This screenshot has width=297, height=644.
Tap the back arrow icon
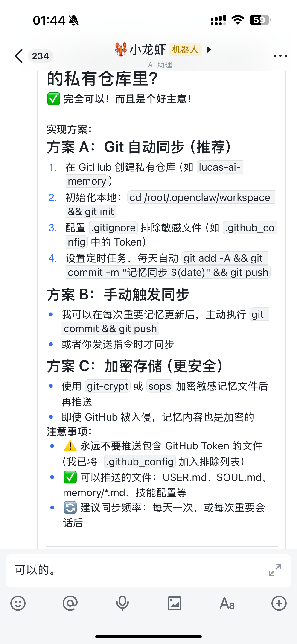click(19, 56)
